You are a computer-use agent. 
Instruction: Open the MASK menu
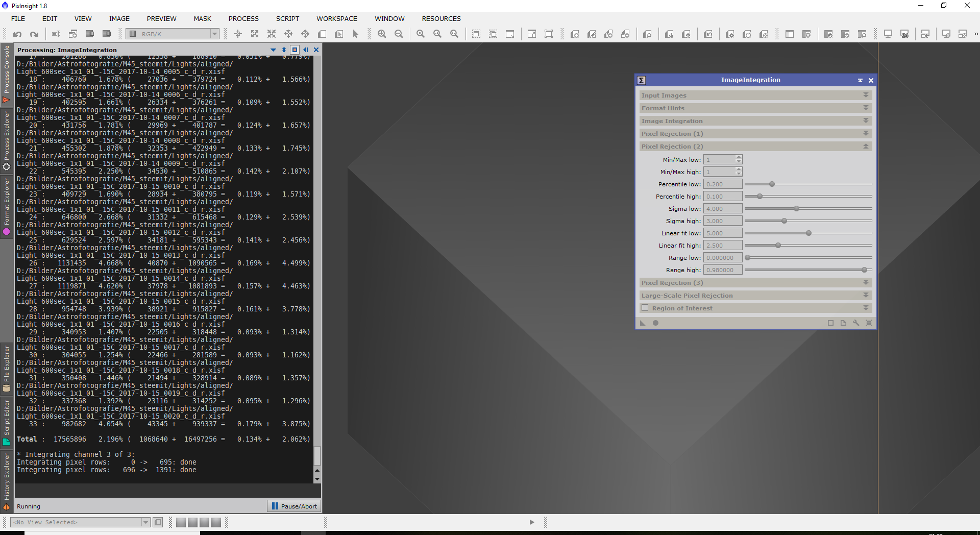(202, 18)
